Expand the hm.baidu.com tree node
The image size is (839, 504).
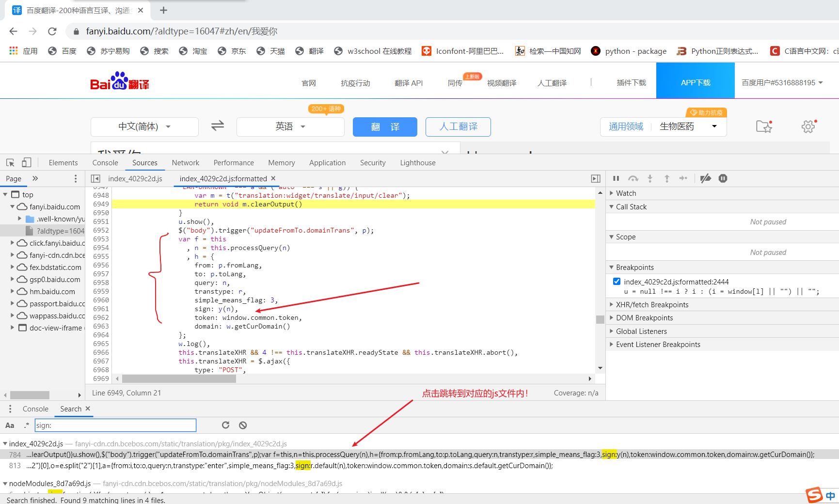13,292
